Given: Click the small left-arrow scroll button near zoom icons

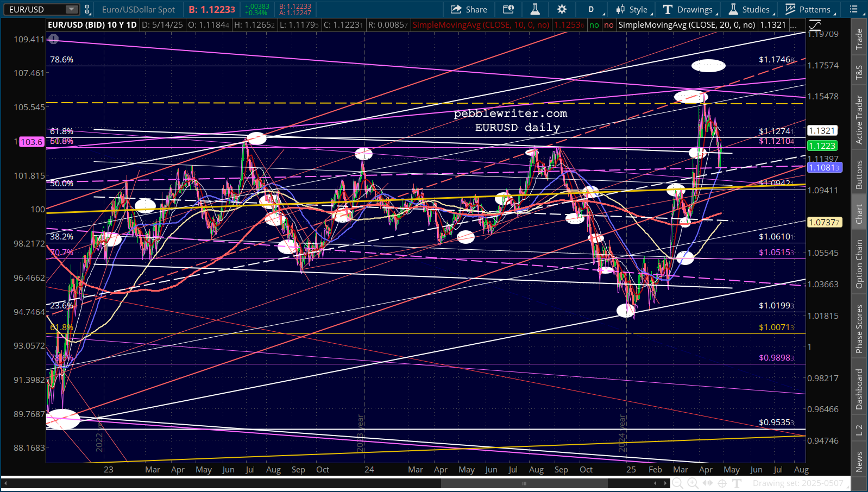Looking at the screenshot, I should tap(656, 483).
